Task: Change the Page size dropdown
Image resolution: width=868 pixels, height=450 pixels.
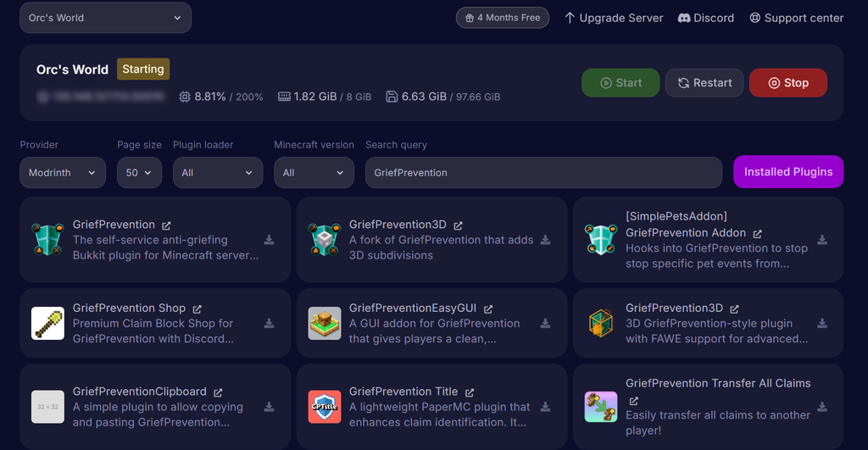Action: coord(140,173)
